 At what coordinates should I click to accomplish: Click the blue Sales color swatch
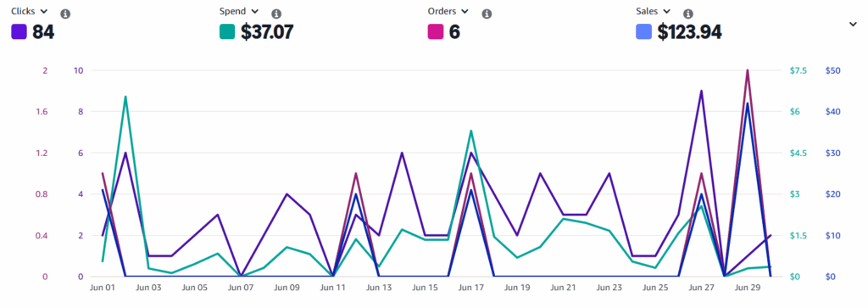coord(644,31)
